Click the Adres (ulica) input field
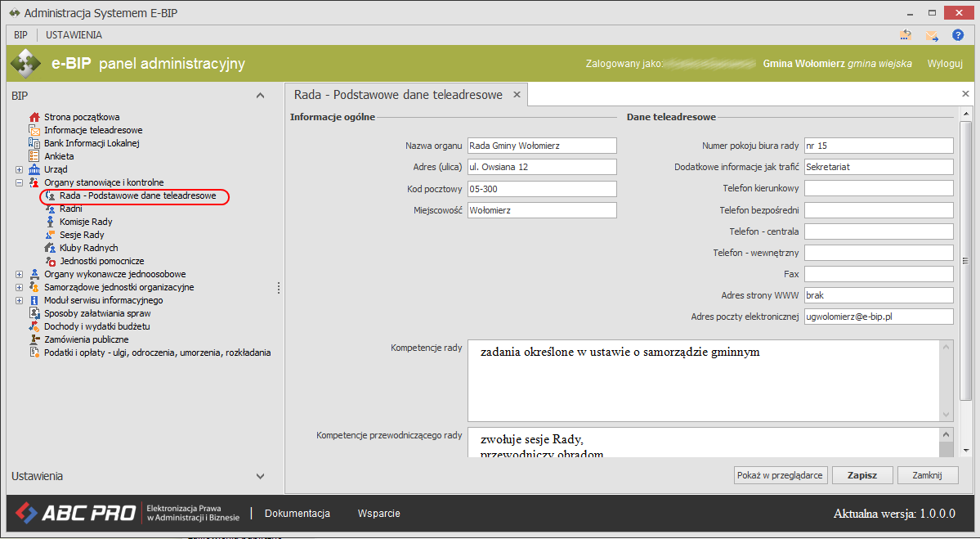Viewport: 980px width, 539px height. pos(542,167)
